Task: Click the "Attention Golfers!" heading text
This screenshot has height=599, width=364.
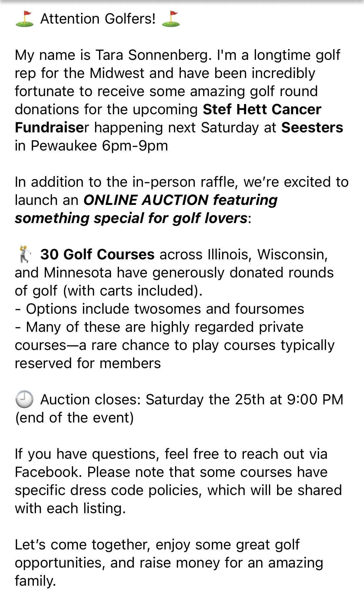Action: click(98, 19)
